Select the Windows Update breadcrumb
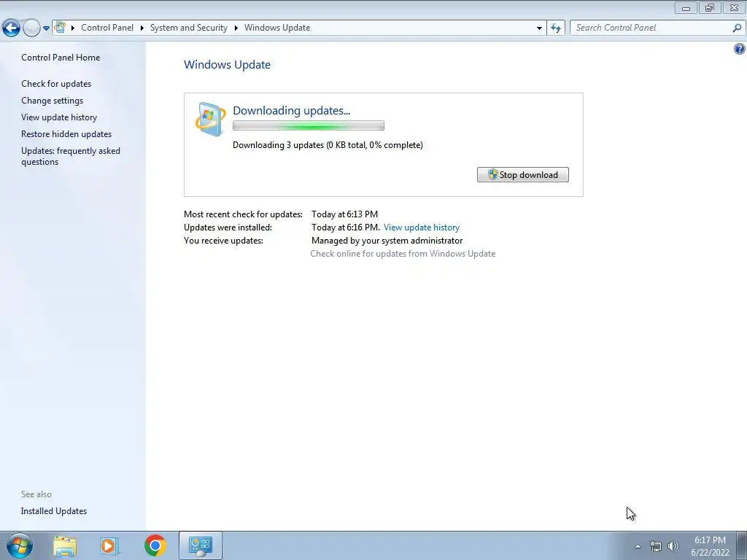Image resolution: width=747 pixels, height=560 pixels. point(277,28)
